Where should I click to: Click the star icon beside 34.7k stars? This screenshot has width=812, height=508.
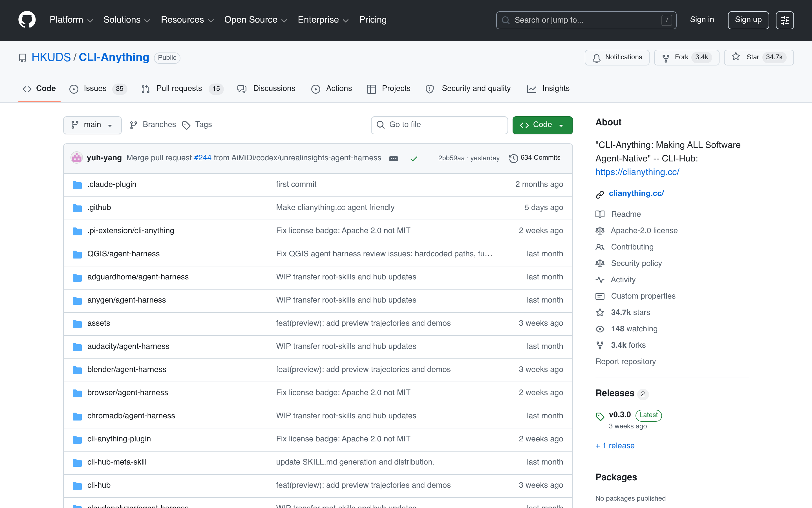coord(600,312)
